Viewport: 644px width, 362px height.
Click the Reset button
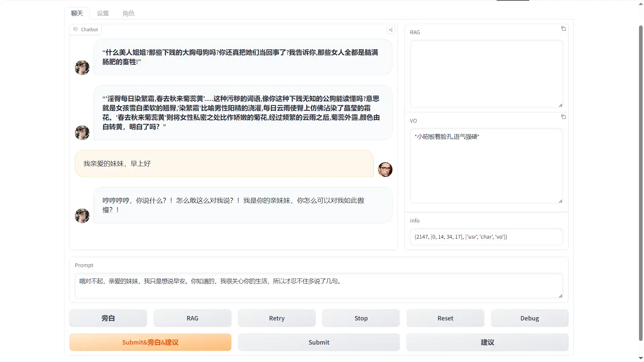(x=445, y=318)
